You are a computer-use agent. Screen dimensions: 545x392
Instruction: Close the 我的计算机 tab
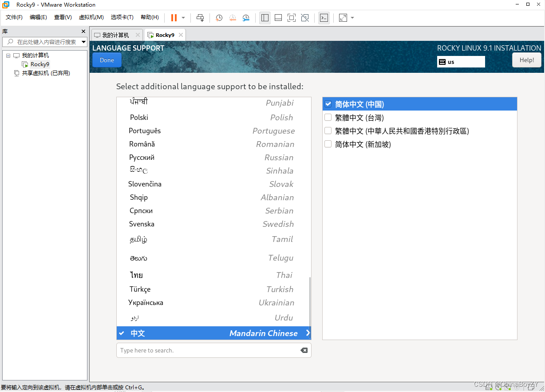click(138, 35)
